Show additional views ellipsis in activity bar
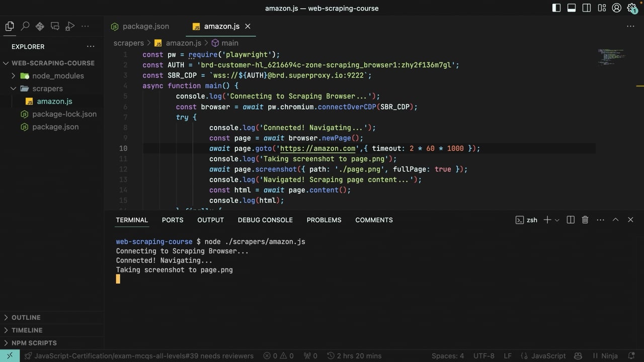 (x=85, y=26)
